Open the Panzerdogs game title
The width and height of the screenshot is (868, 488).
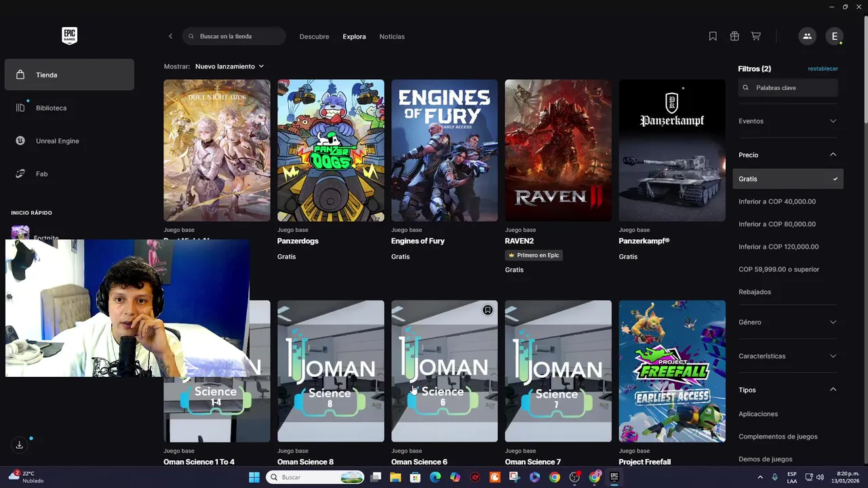tap(298, 241)
